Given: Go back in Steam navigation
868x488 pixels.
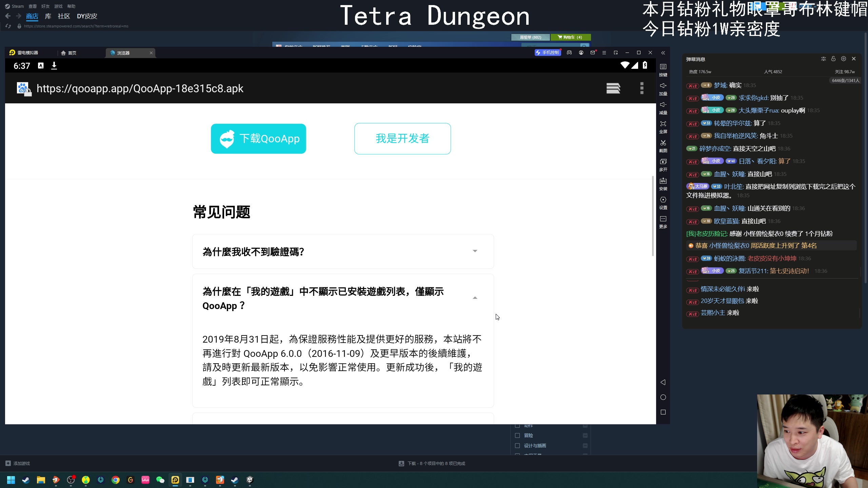Looking at the screenshot, I should click(8, 16).
